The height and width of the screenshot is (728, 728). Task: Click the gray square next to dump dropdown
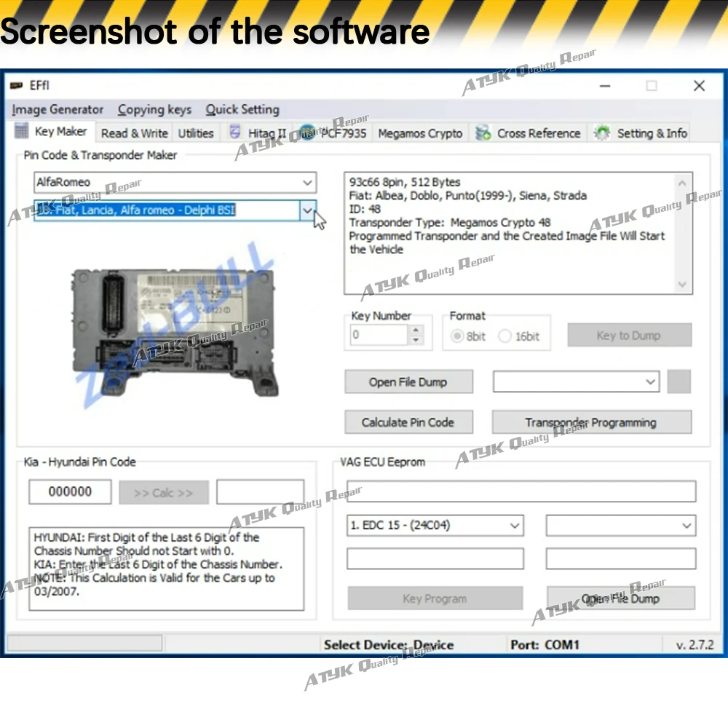(678, 381)
